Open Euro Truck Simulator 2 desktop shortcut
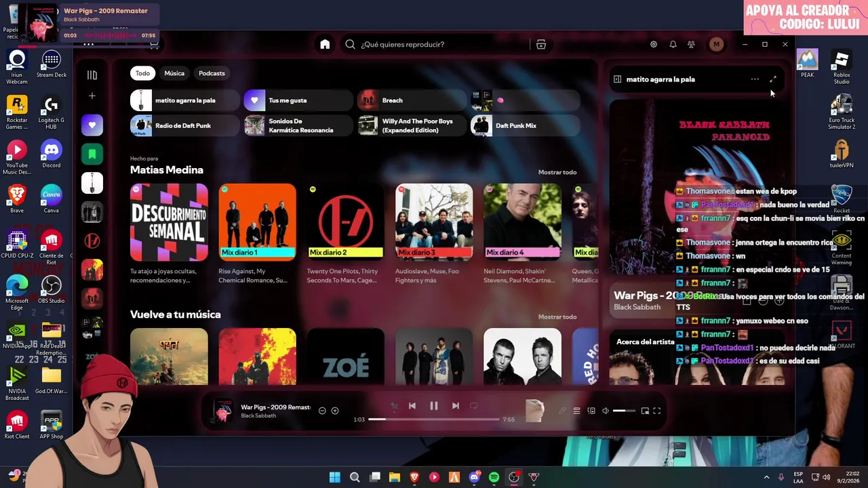Image resolution: width=868 pixels, height=488 pixels. [x=842, y=113]
